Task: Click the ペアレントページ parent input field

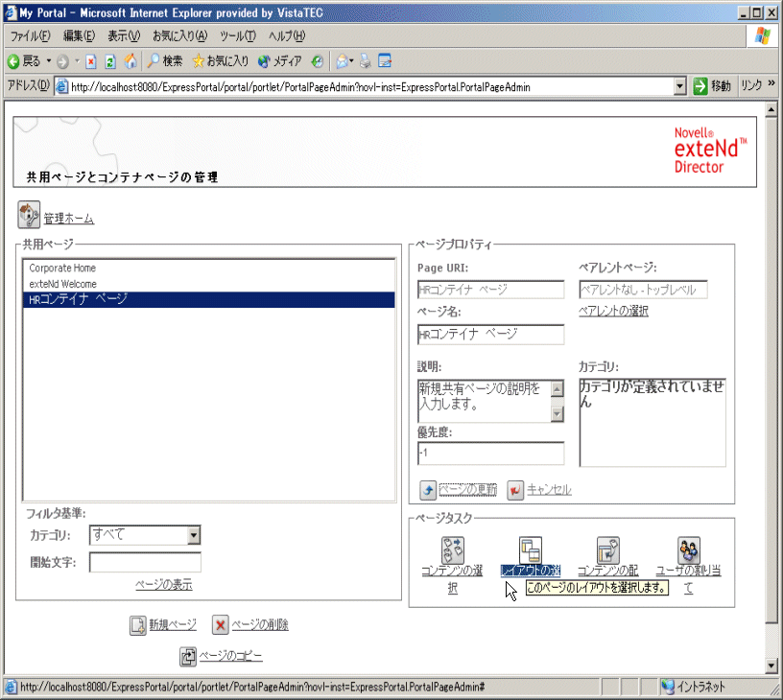Action: click(x=643, y=290)
